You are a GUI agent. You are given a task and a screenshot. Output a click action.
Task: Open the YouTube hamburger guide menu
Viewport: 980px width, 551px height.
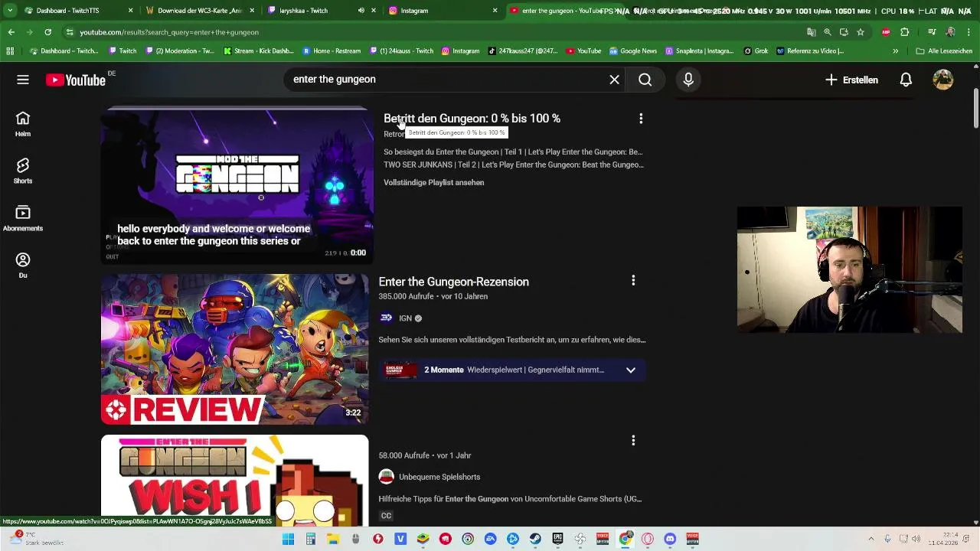[23, 80]
